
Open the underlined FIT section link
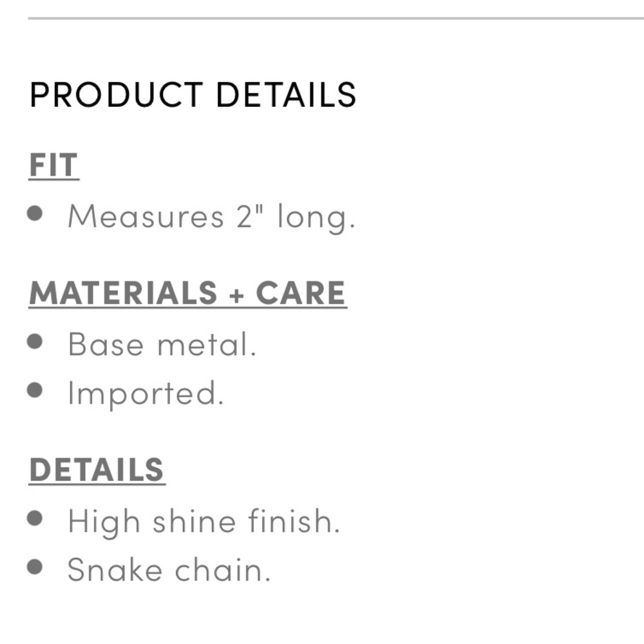click(54, 166)
